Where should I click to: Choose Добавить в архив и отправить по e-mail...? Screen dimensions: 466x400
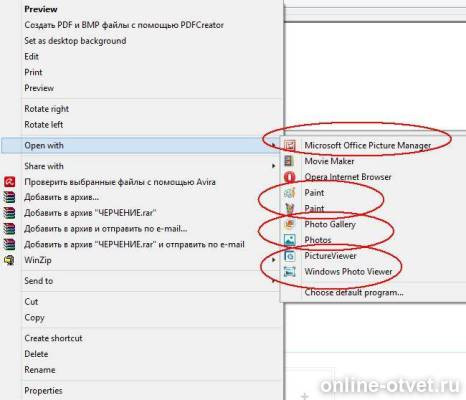click(105, 229)
